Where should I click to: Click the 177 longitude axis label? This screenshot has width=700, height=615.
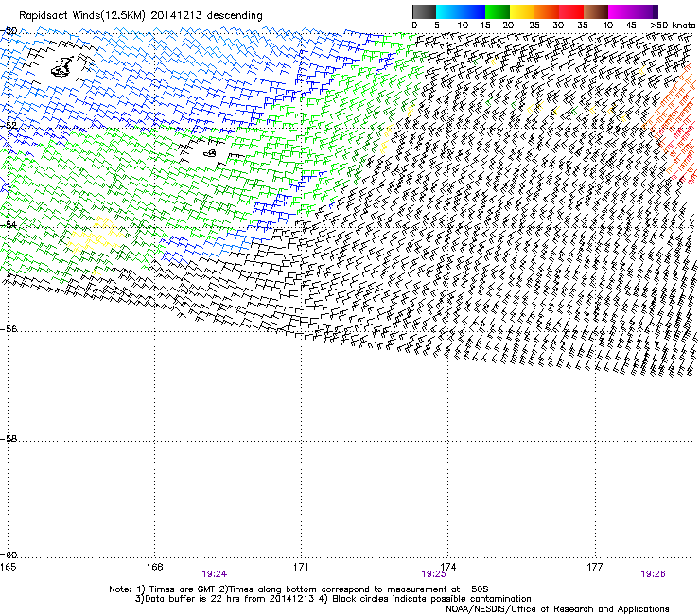click(595, 567)
